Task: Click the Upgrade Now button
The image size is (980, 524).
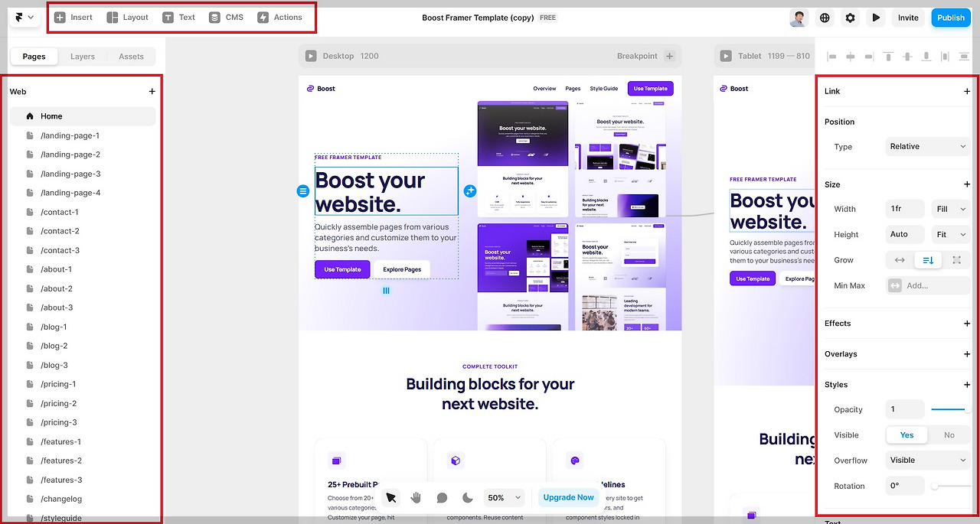Action: point(568,497)
